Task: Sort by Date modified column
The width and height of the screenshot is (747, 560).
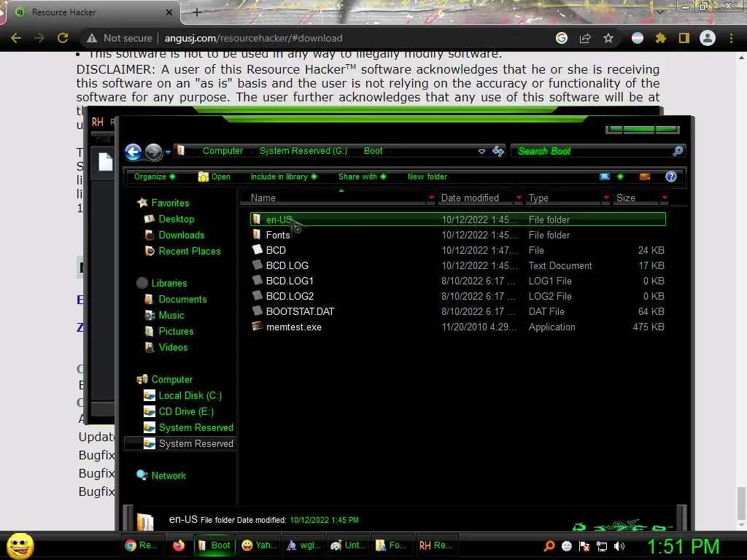Action: [476, 198]
